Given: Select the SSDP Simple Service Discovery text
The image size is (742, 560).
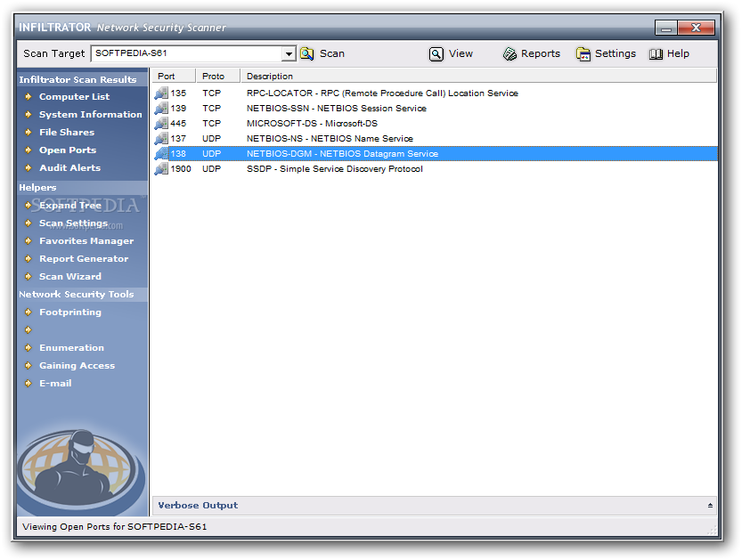Looking at the screenshot, I should (x=335, y=169).
